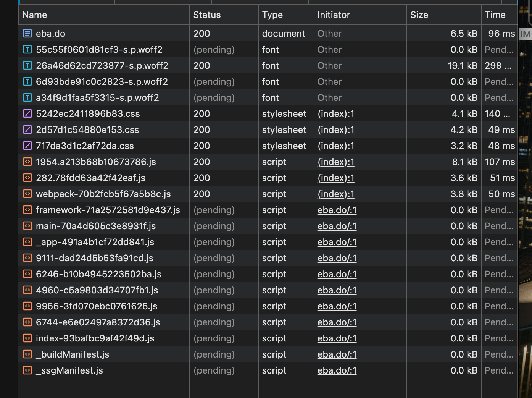Click the script icon beside _ssgManifest.js

(x=27, y=370)
